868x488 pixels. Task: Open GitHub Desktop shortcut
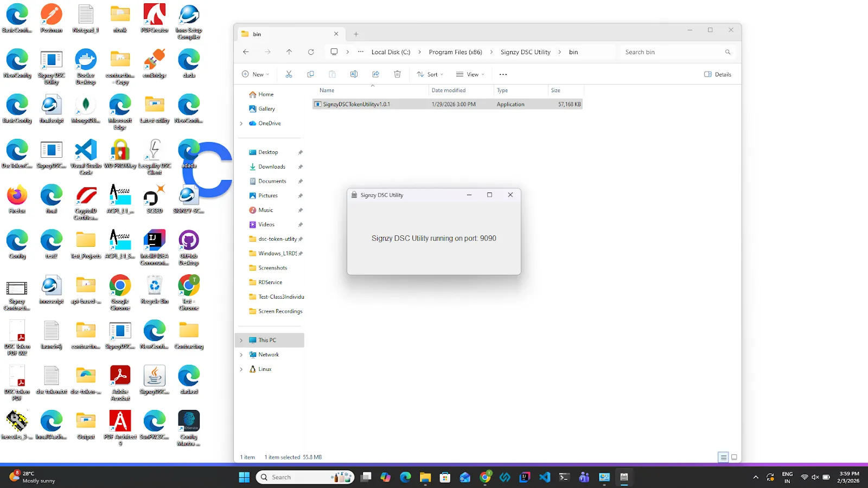pos(189,247)
